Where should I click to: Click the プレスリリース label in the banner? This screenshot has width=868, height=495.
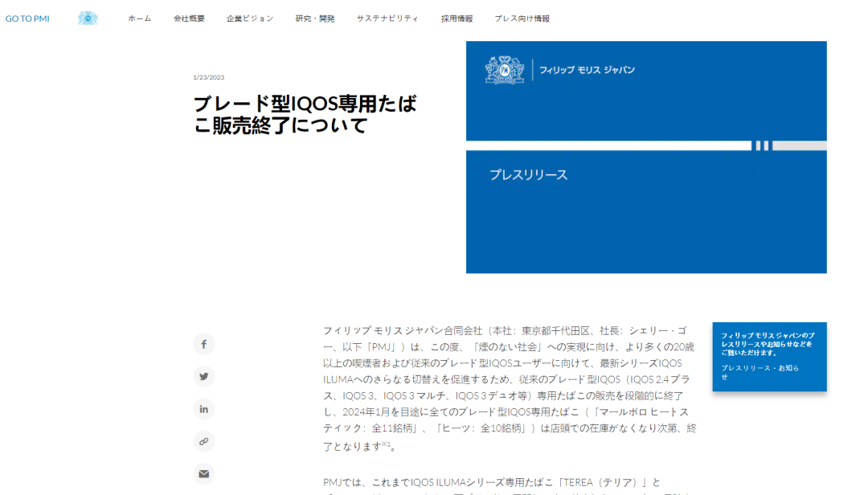[x=528, y=174]
